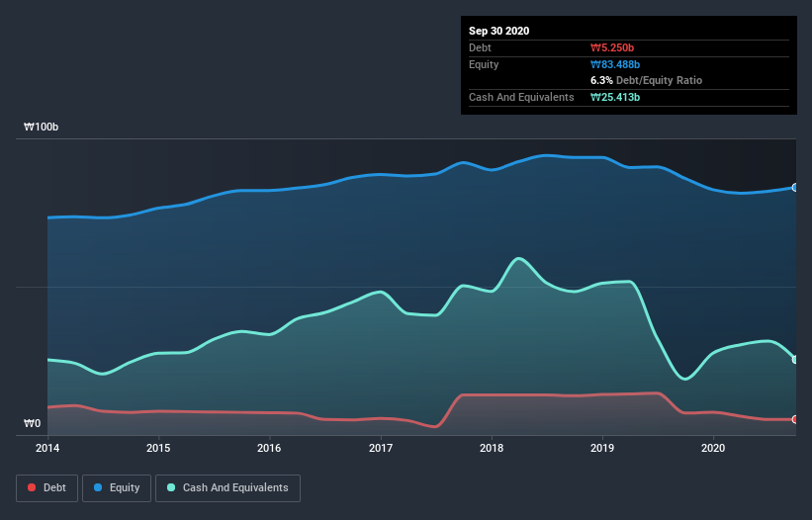Viewport: 812px width, 520px height.
Task: Click the 2014 x-axis label
Action: click(47, 448)
